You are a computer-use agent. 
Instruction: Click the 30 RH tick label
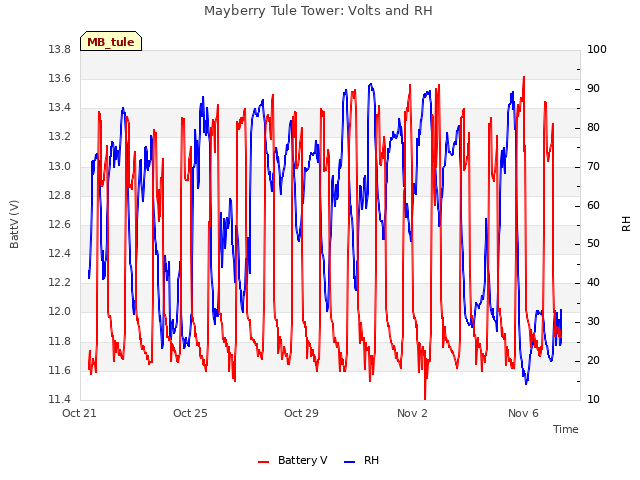[x=593, y=322]
